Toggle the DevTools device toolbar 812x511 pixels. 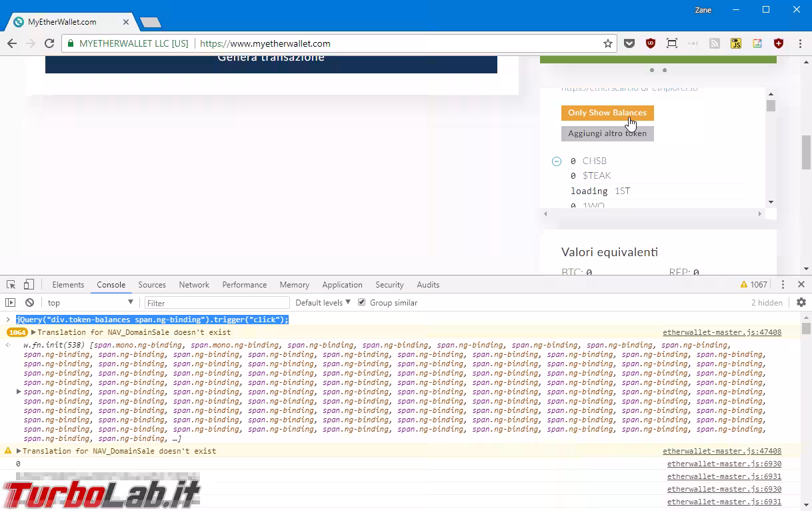29,285
